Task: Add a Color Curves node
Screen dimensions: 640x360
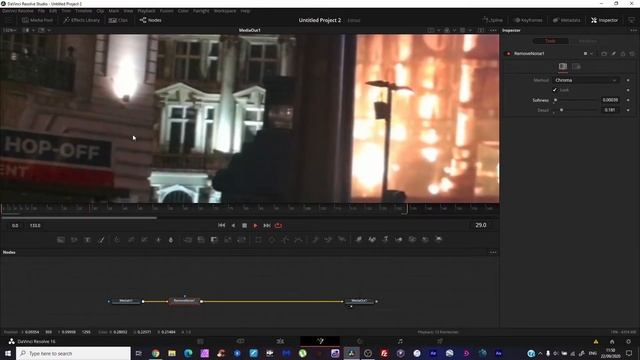Action: pos(131,240)
